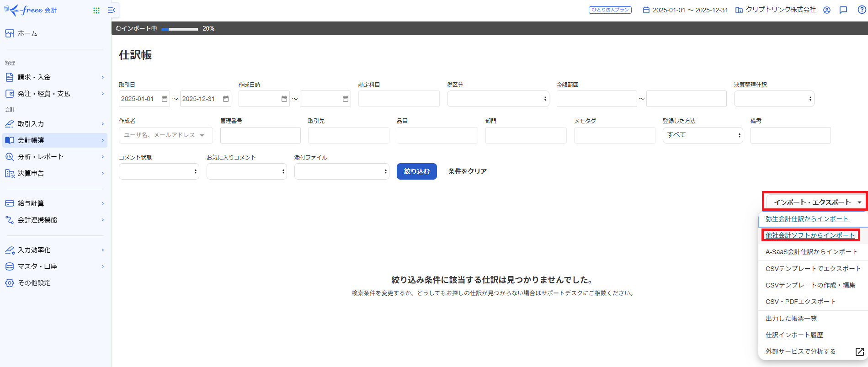868x367 pixels.
Task: Click the 部門 input field
Action: [526, 135]
